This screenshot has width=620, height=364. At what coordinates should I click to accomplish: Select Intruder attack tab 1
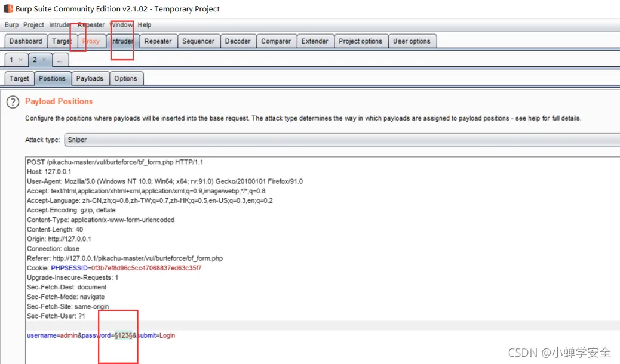[11, 60]
